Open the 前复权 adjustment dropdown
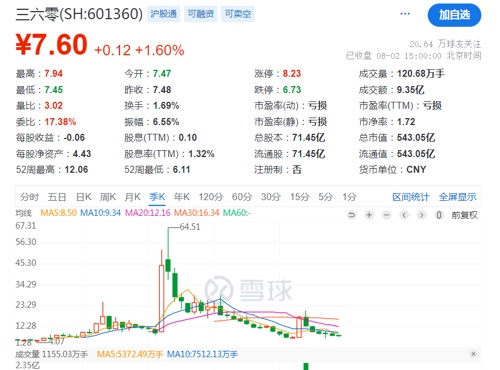 tap(465, 215)
